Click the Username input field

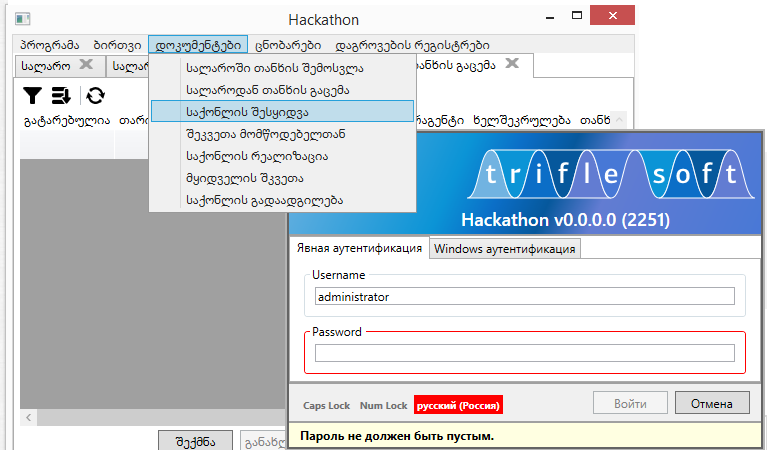pyautogui.click(x=525, y=297)
